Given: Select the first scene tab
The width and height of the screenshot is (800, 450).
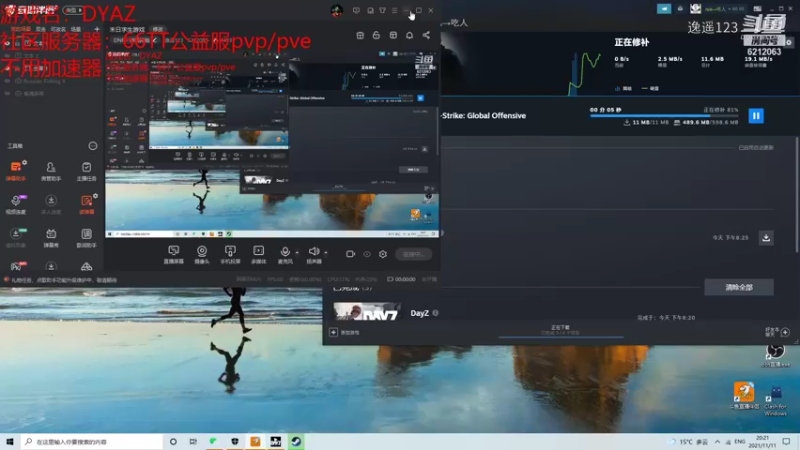Looking at the screenshot, I should coord(21,29).
